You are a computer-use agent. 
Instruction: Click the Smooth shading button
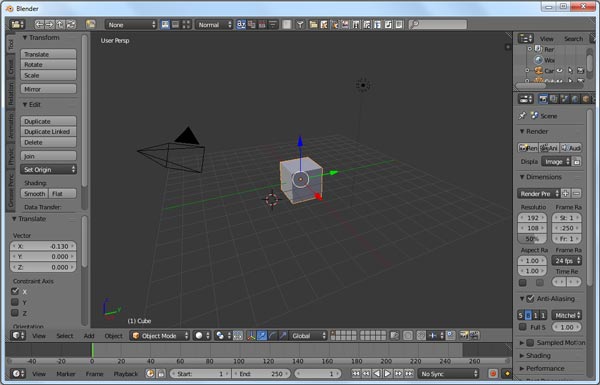click(34, 194)
